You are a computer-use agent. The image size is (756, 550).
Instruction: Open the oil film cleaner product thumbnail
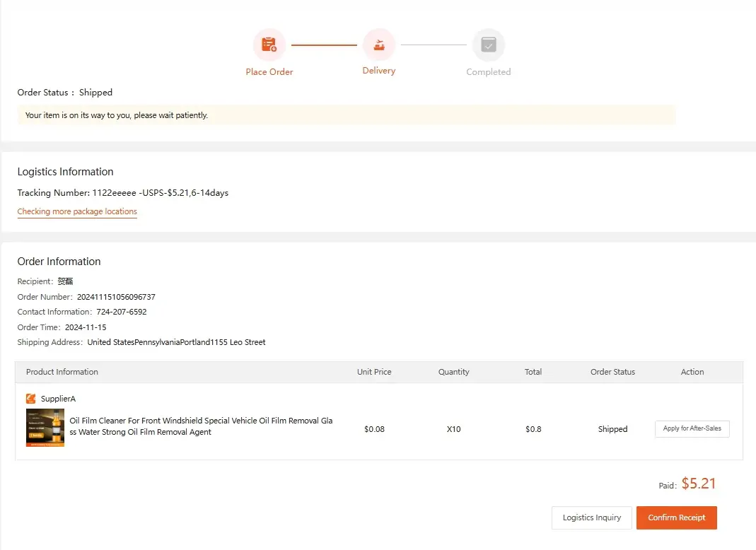click(x=45, y=428)
